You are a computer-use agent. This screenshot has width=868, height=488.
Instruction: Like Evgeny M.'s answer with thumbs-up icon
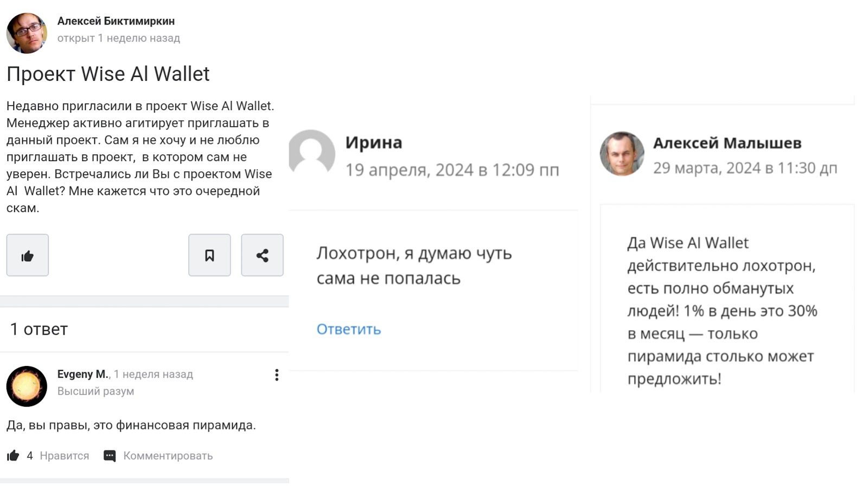point(13,455)
